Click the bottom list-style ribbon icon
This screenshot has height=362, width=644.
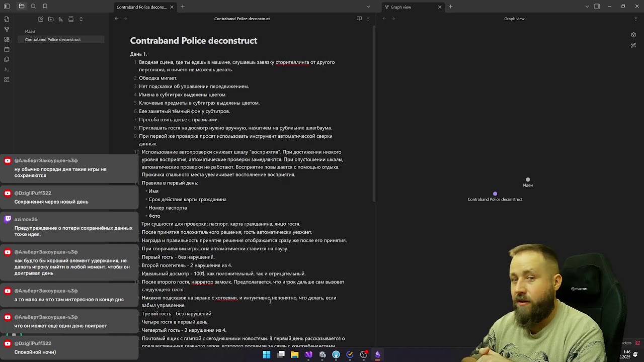pyautogui.click(x=7, y=79)
